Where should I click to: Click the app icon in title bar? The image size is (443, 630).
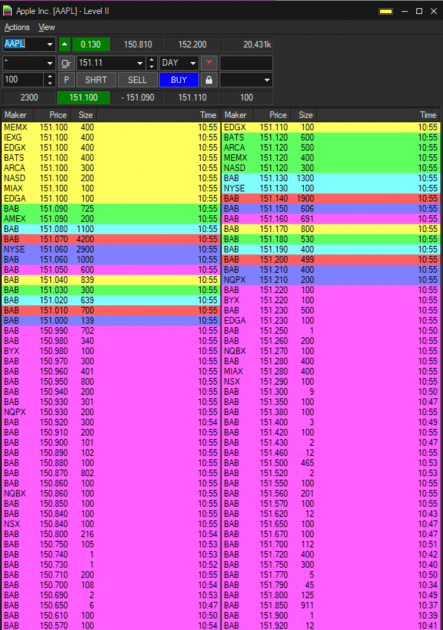tap(7, 11)
